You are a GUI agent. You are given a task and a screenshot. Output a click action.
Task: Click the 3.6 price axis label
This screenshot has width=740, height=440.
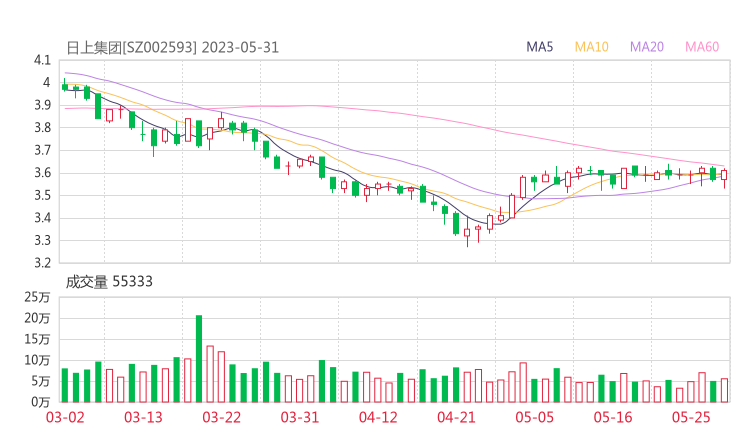pyautogui.click(x=42, y=173)
